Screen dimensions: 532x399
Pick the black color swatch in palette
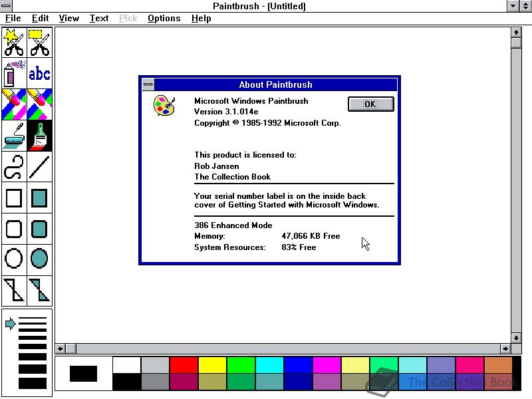click(126, 381)
